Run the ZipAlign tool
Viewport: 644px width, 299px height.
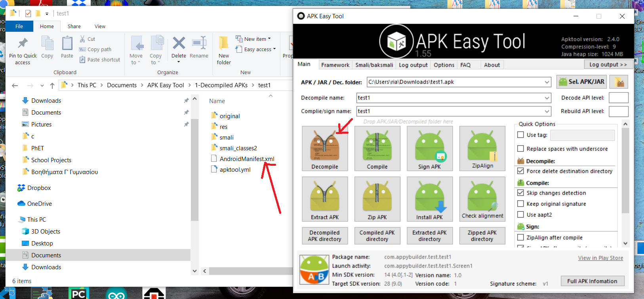click(482, 148)
